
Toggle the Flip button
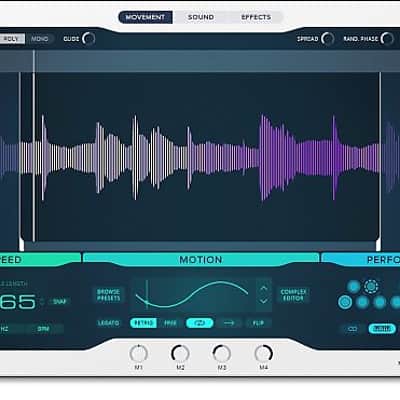(x=258, y=323)
